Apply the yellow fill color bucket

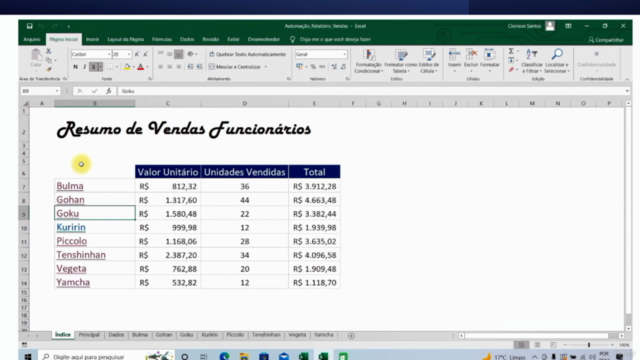[127, 67]
